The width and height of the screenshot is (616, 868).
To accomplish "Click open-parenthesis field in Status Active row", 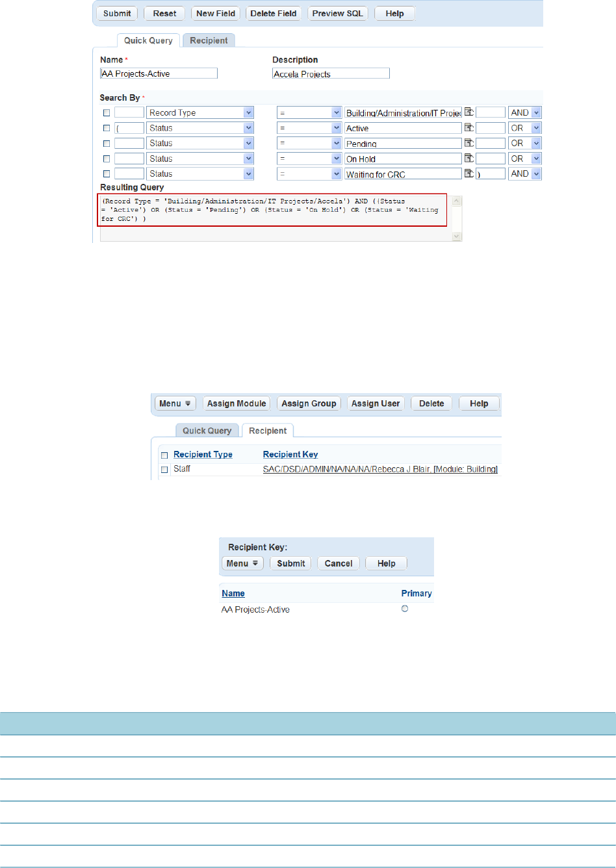I will tap(129, 128).
